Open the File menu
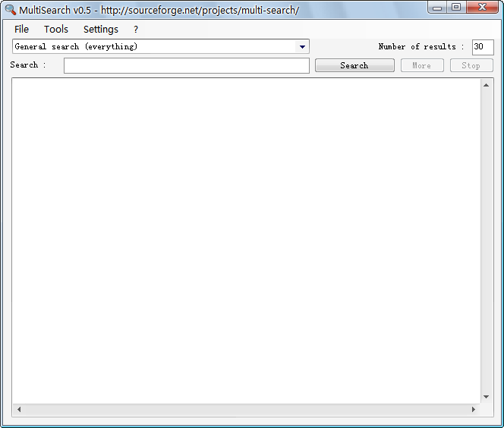 pos(21,29)
